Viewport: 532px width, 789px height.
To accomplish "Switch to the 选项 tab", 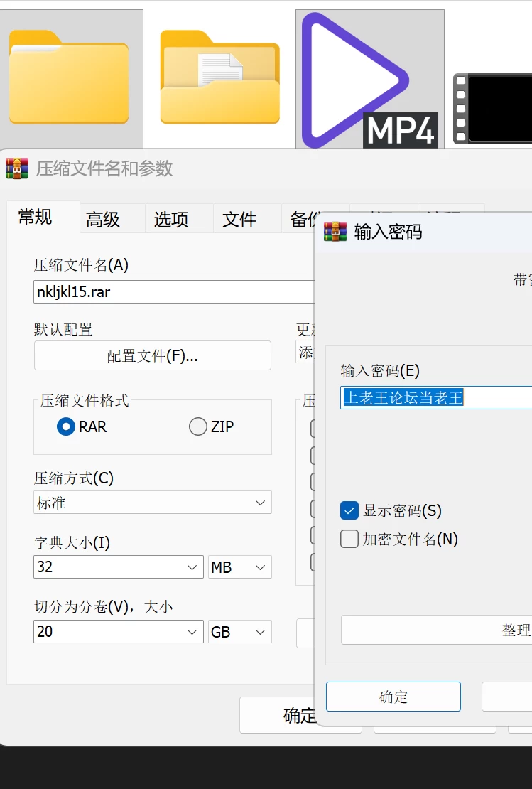I will click(171, 220).
